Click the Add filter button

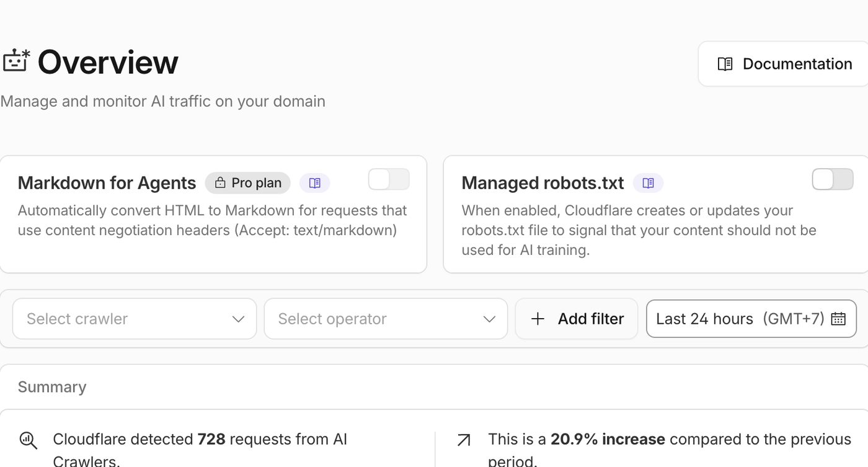point(577,319)
